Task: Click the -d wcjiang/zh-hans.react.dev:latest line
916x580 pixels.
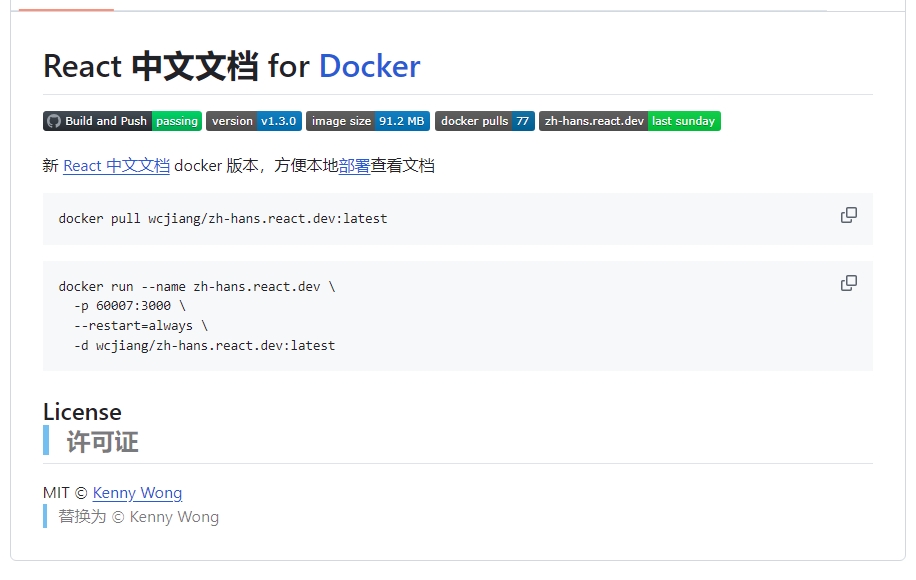Action: tap(204, 345)
